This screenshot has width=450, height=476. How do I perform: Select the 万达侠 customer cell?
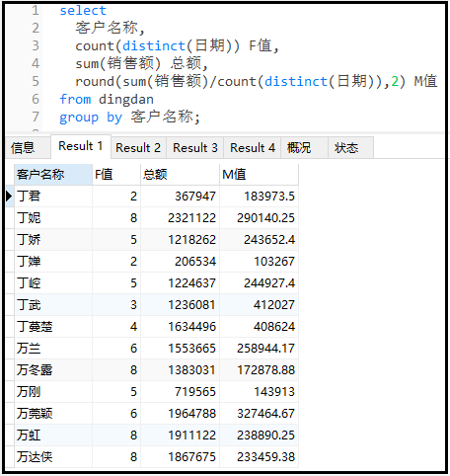[53, 457]
